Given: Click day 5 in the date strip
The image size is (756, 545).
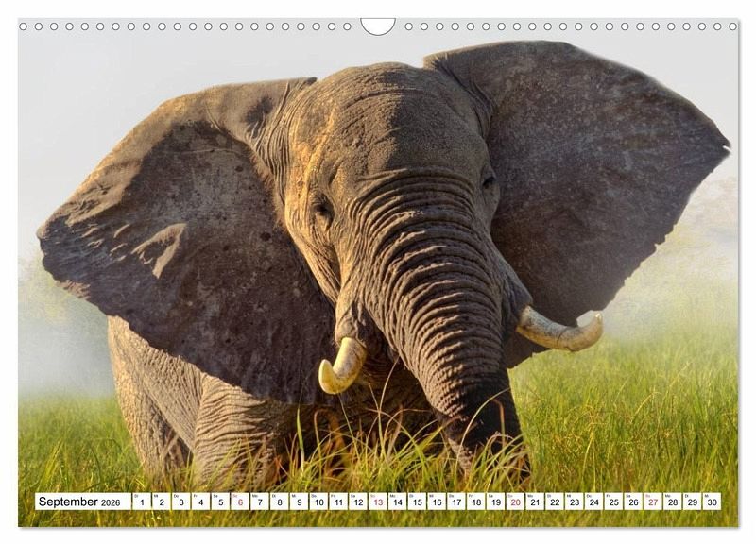Looking at the screenshot, I should click(220, 502).
